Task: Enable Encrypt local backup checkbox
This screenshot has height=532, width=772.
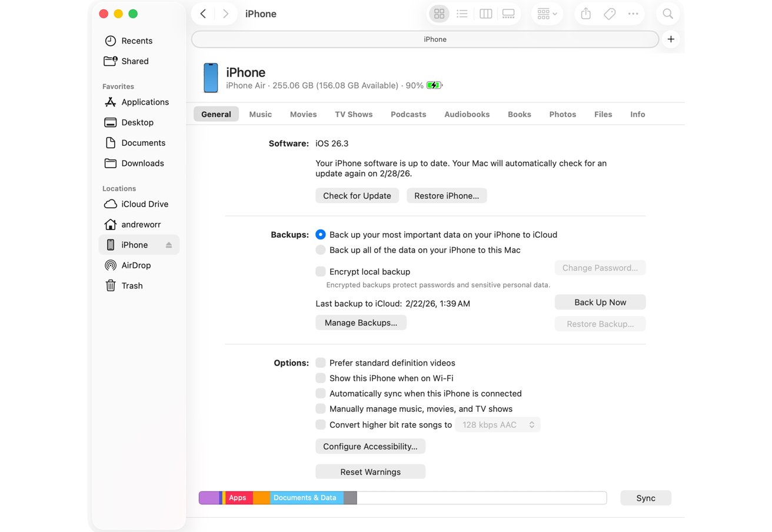Action: 321,271
